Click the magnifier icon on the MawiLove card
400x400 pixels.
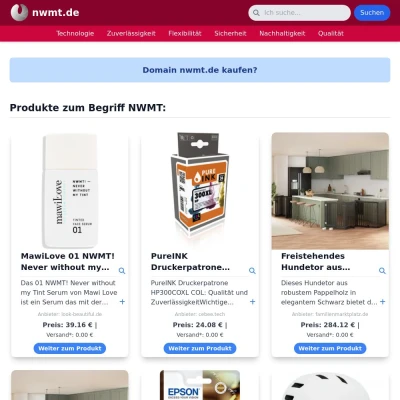(x=122, y=271)
